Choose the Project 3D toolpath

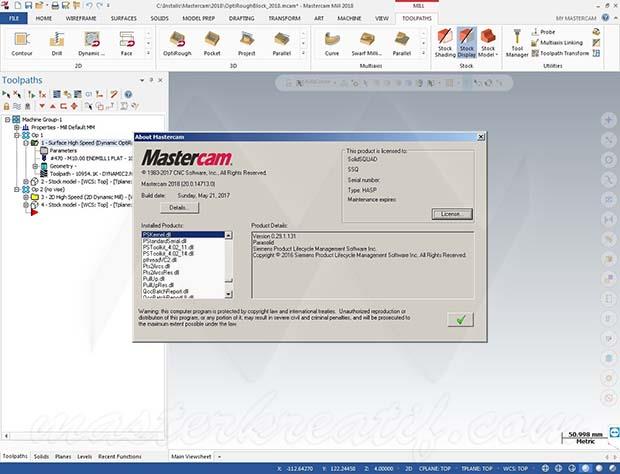(x=247, y=44)
